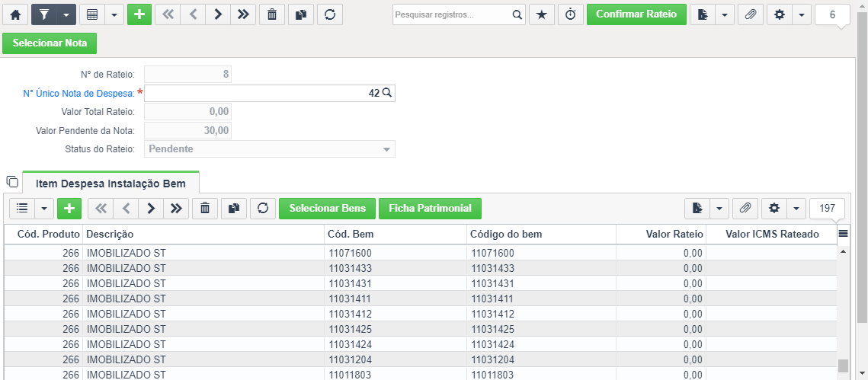Open attachments paperclip in items toolbar
This screenshot has width=868, height=380.
point(745,208)
